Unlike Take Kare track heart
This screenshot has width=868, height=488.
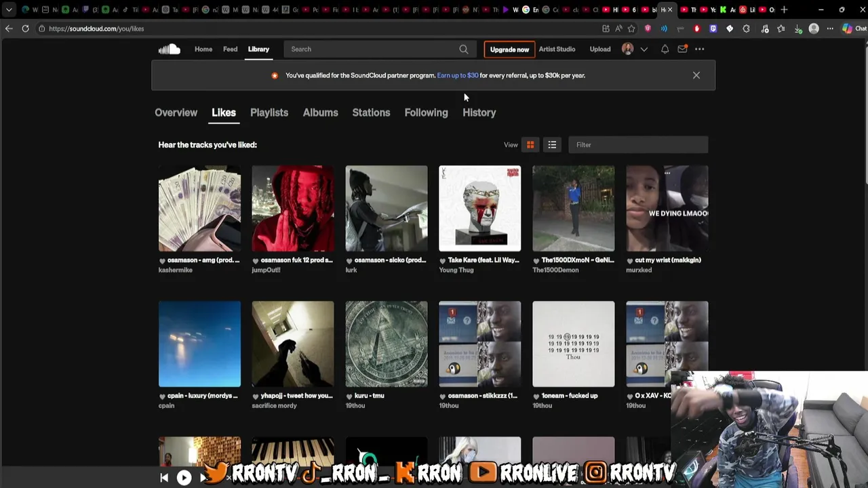pos(443,260)
